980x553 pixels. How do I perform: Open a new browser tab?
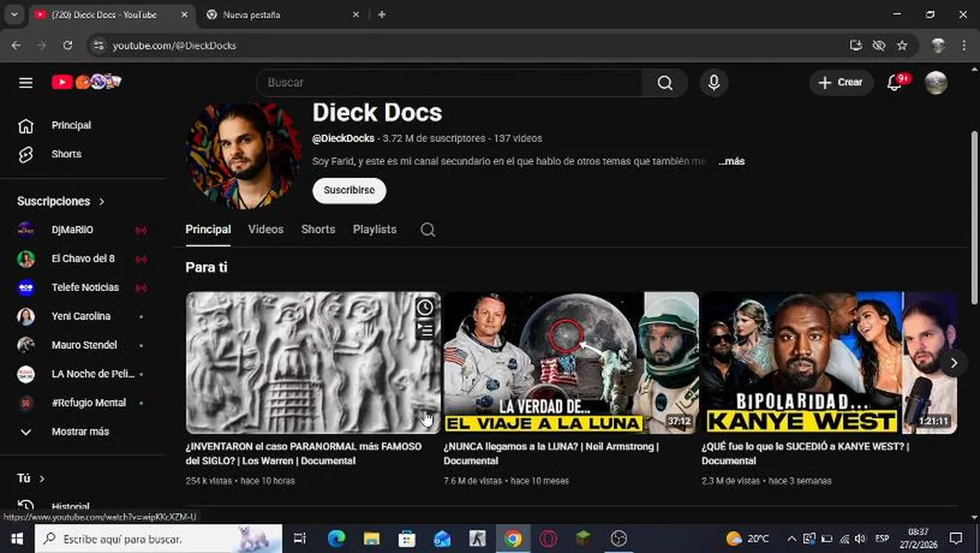coord(381,15)
